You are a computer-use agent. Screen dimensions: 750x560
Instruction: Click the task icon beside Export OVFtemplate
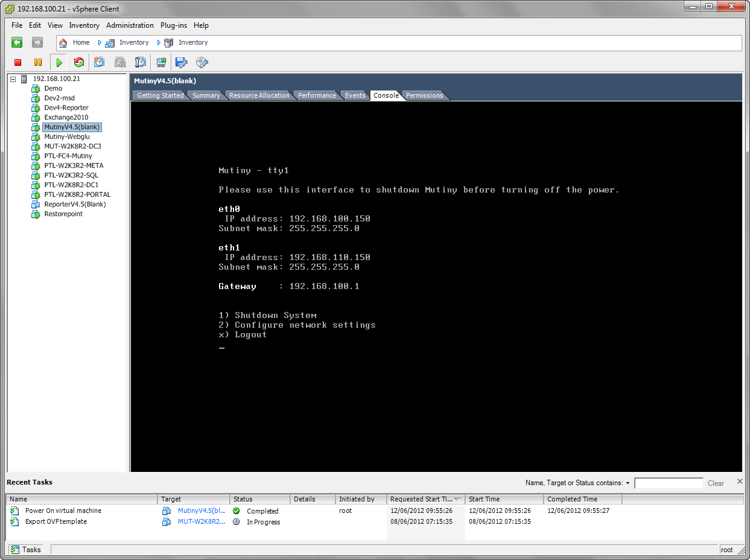(15, 521)
